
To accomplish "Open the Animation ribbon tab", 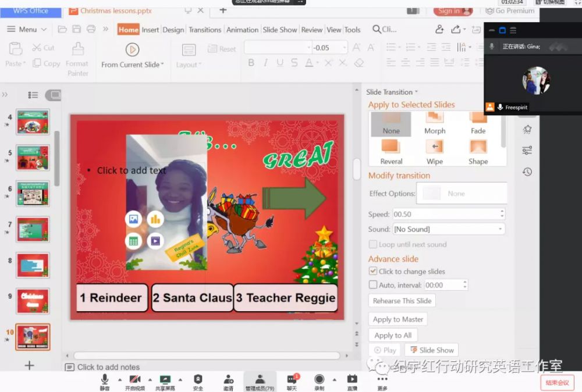I will [242, 30].
